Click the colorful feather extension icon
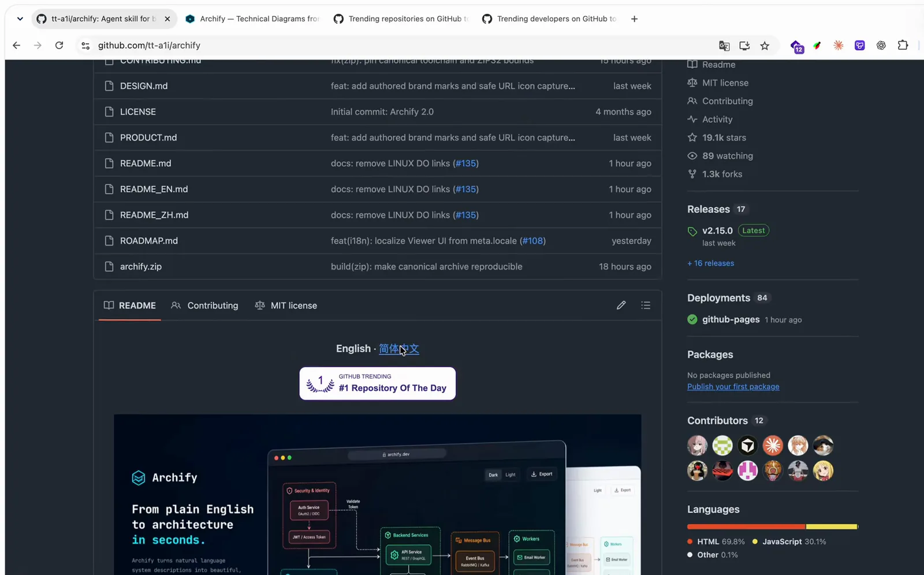Viewport: 924px width, 575px height. click(x=817, y=45)
